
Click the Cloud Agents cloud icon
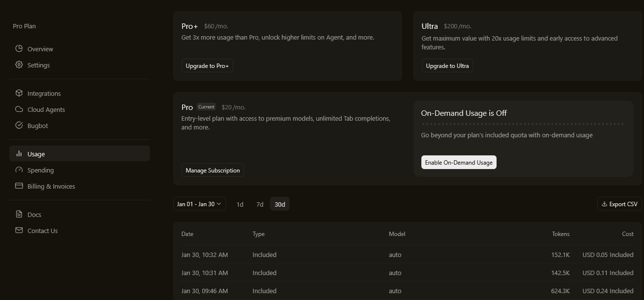point(19,109)
